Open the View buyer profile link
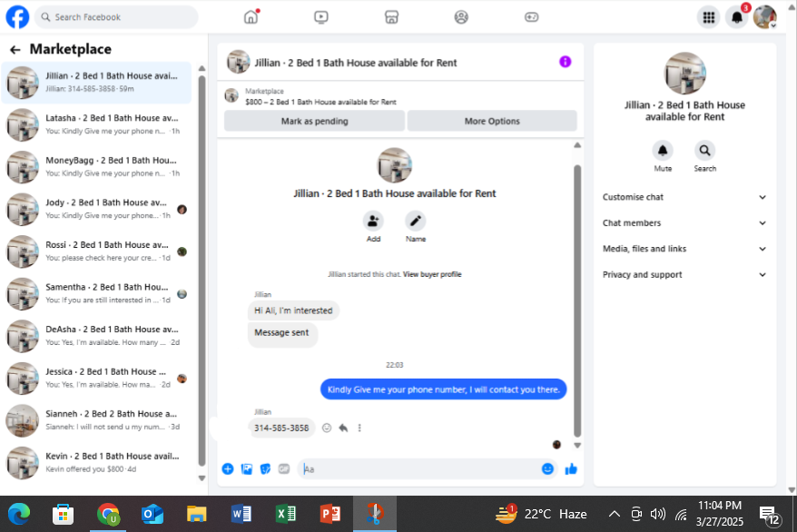Image resolution: width=797 pixels, height=532 pixels. [x=432, y=274]
